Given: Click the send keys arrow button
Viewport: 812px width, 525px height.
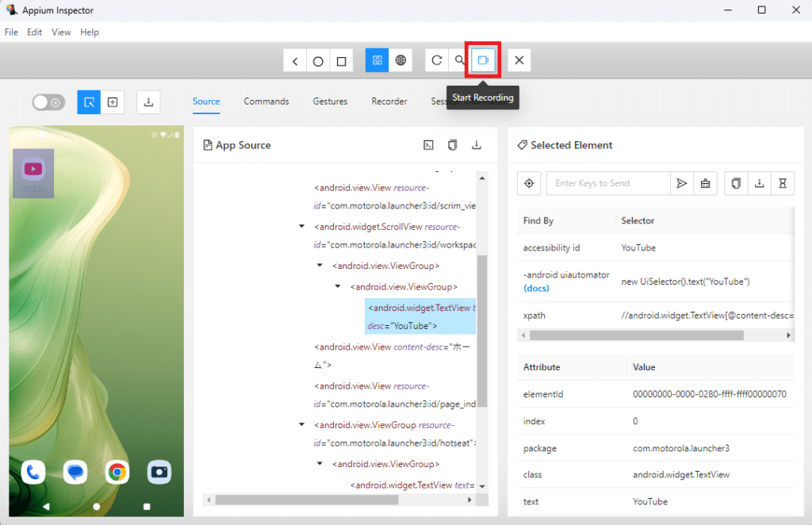Looking at the screenshot, I should [681, 183].
